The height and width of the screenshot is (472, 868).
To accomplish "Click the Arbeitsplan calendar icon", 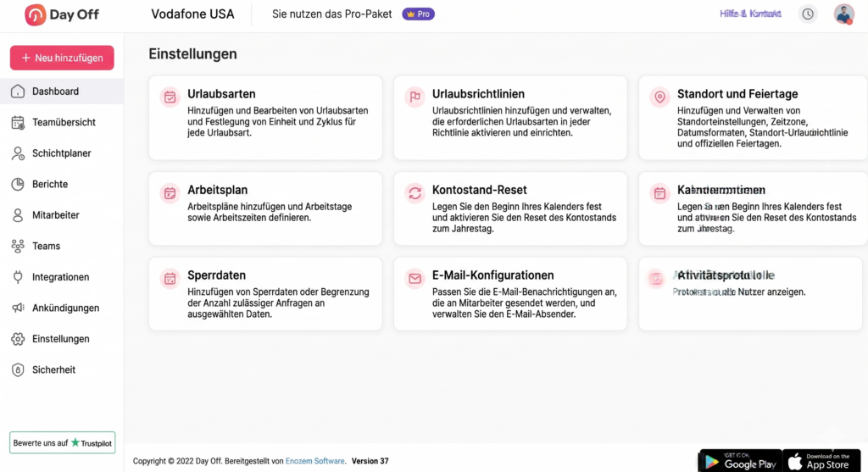I will pos(170,193).
